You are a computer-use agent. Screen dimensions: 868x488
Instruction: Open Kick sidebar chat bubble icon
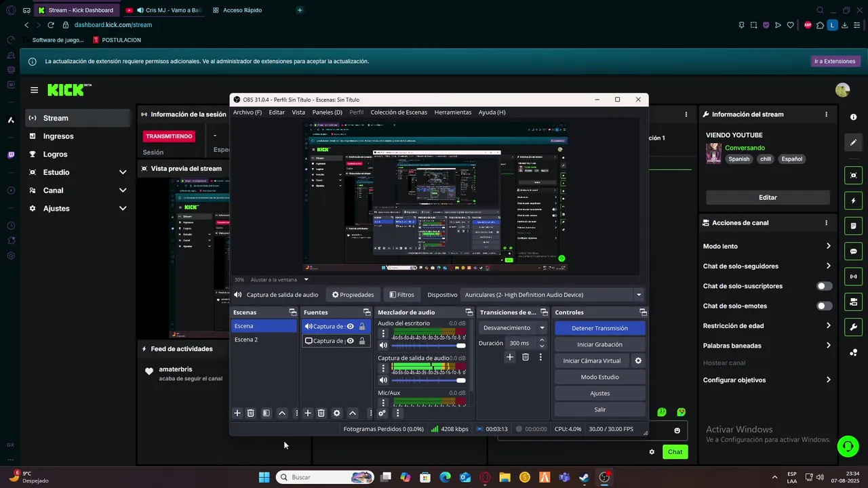point(854,251)
